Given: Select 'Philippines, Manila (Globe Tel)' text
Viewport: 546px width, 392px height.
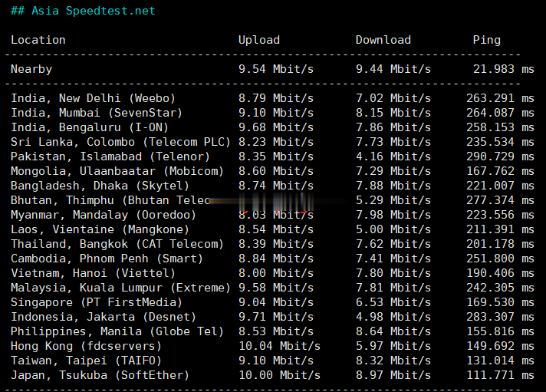Looking at the screenshot, I should coord(117,332).
